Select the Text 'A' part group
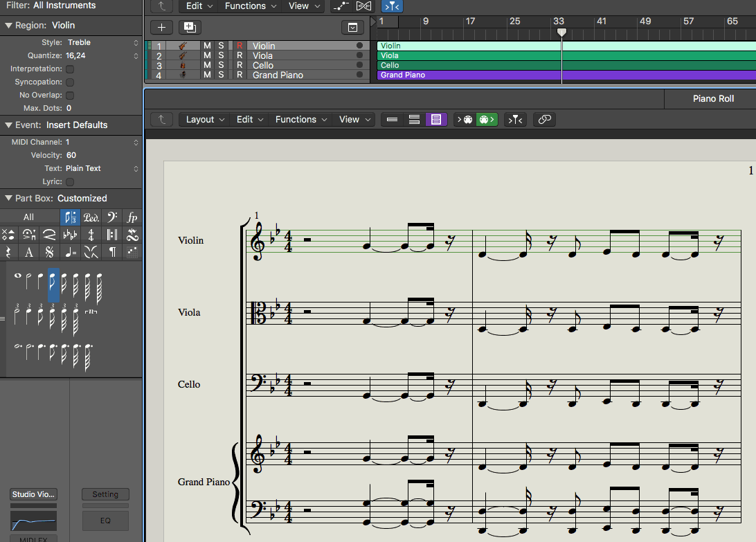756x542 pixels. coord(29,252)
